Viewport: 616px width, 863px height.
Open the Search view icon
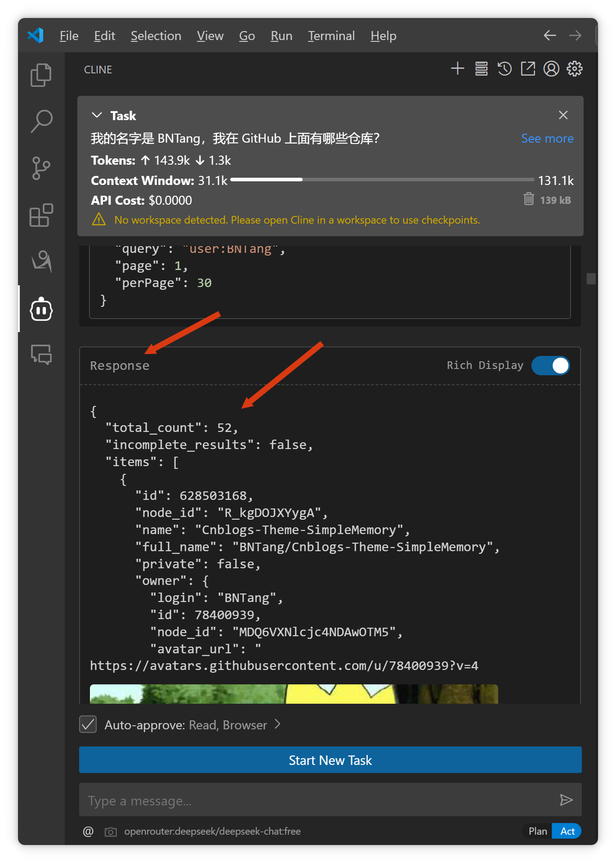(x=41, y=121)
